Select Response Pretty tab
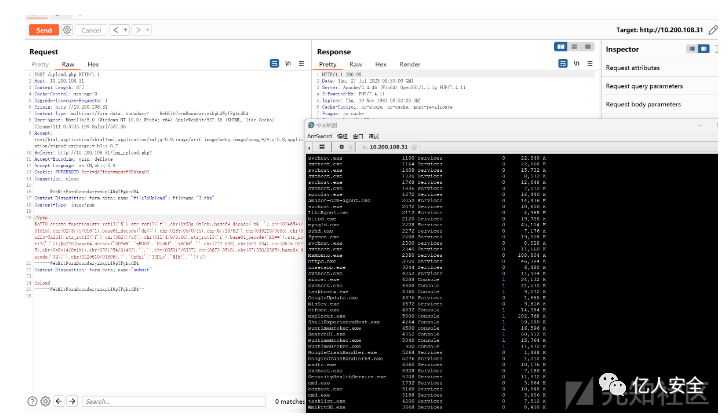The height and width of the screenshot is (418, 728). tap(327, 65)
